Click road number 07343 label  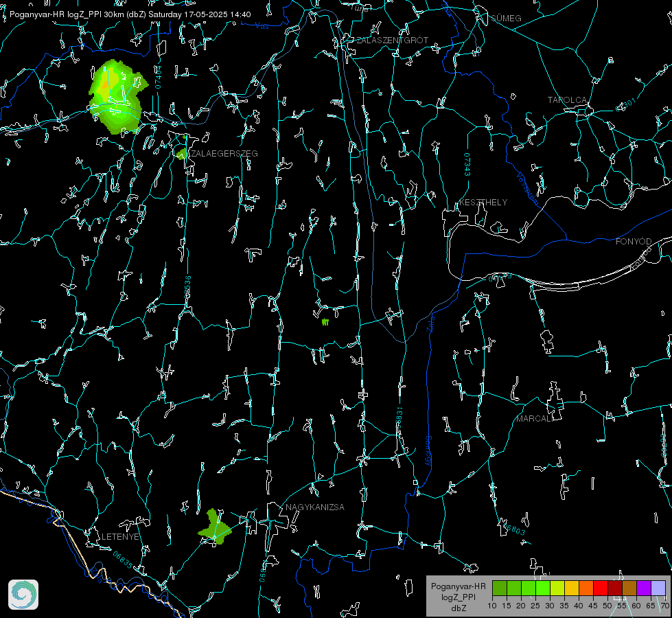tap(467, 165)
